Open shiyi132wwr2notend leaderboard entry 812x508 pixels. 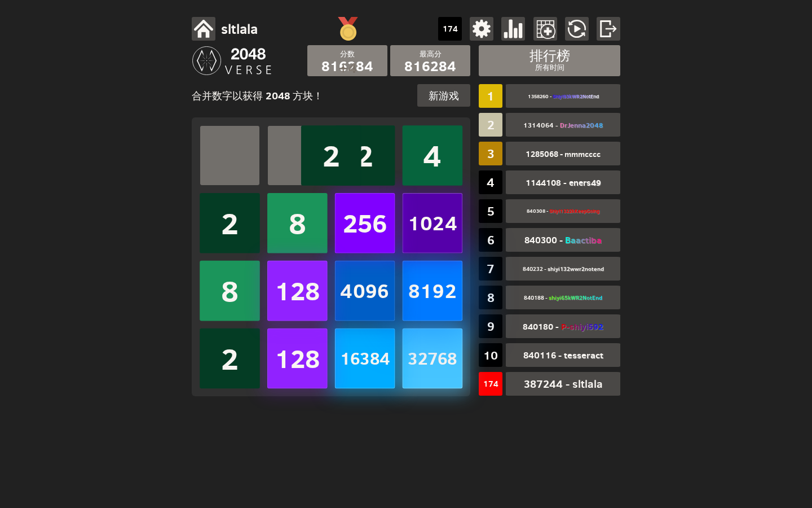point(563,269)
